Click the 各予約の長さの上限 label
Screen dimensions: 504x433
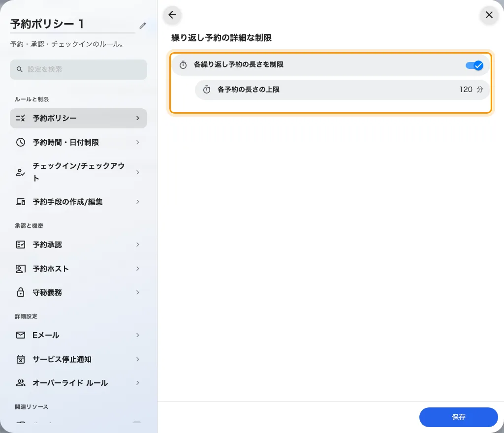pyautogui.click(x=249, y=90)
